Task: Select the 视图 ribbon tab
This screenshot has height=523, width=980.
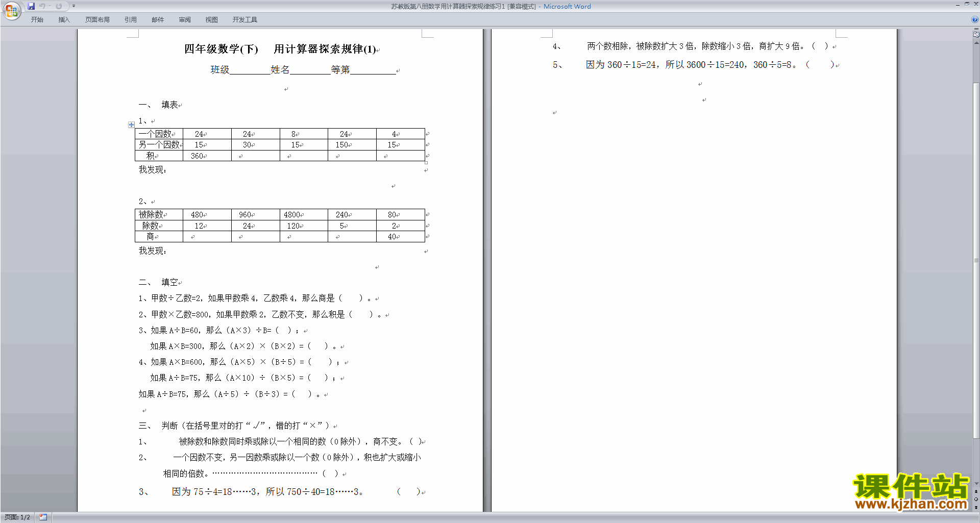Action: click(x=212, y=20)
